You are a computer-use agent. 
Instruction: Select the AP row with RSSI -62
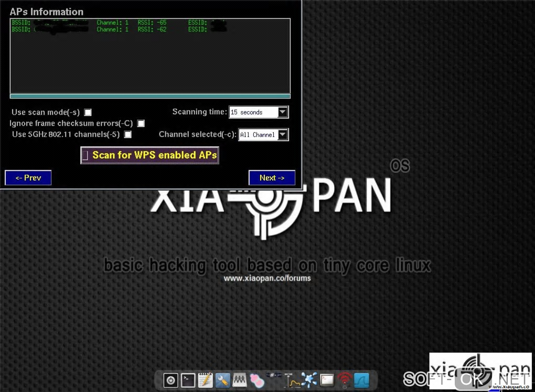pos(150,29)
